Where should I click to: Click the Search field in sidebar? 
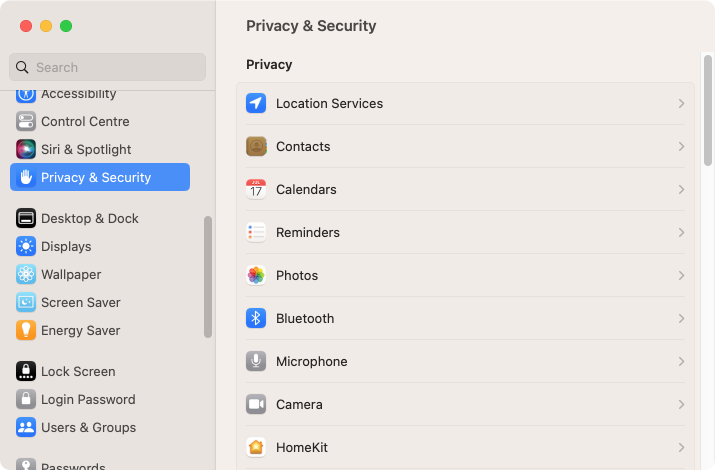tap(107, 67)
